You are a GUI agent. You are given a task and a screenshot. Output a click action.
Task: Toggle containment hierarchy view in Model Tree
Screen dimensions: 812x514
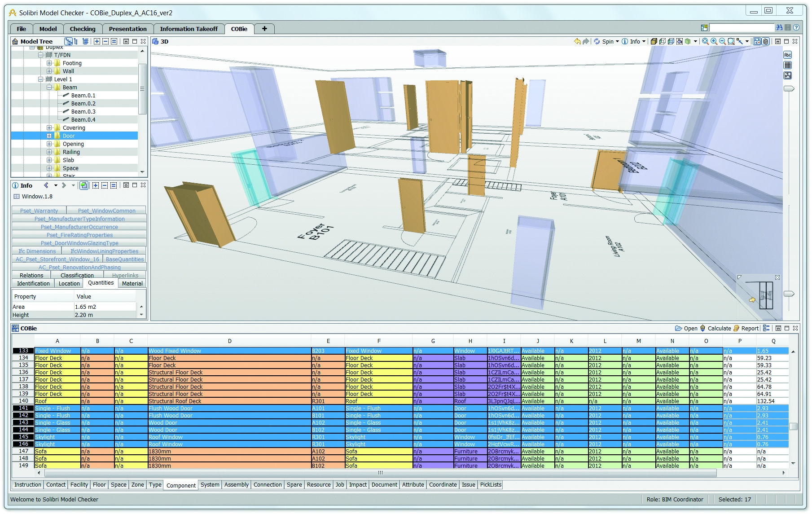tap(68, 41)
